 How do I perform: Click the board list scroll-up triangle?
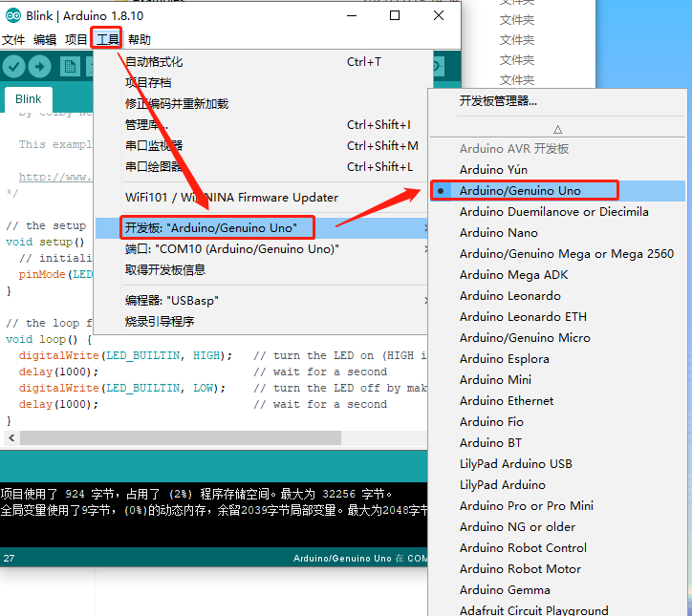(558, 130)
